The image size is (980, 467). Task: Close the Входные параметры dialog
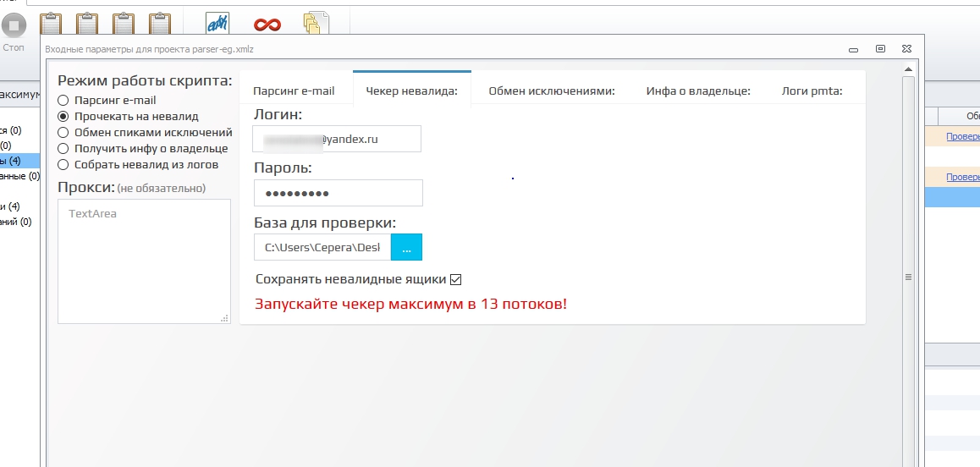pos(907,49)
